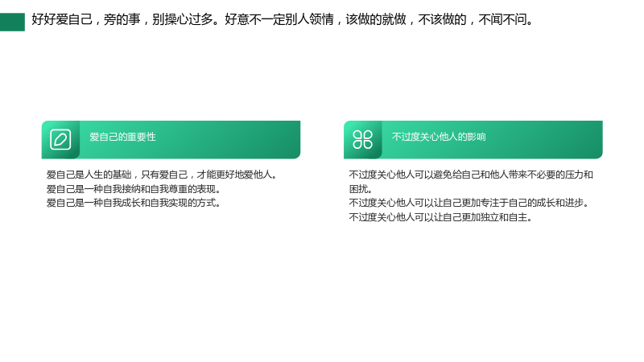This screenshot has width=644, height=362.
Task: Click the leaf icon in left banner
Action: click(x=60, y=139)
